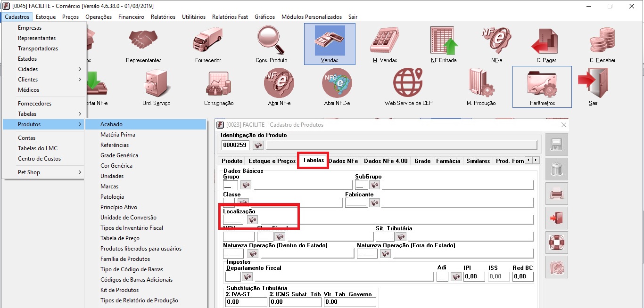The height and width of the screenshot is (308, 644).
Task: Launch the Consignação icon
Action: pos(219,88)
